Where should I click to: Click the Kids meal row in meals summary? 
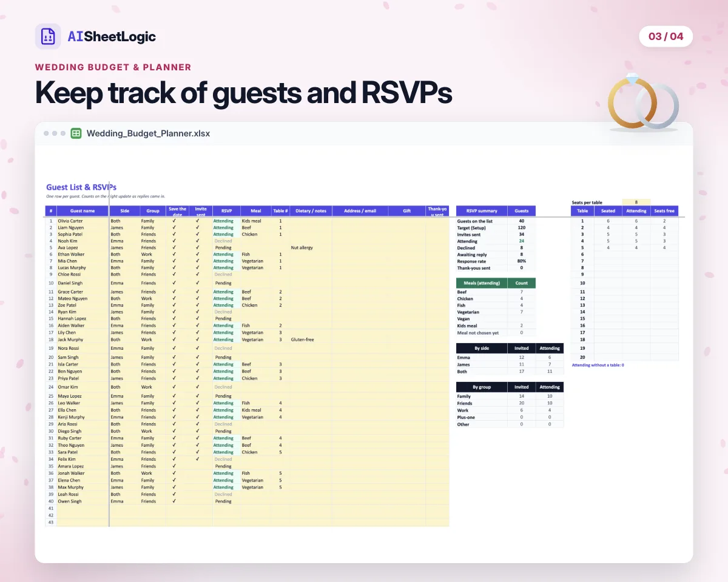[x=496, y=326]
